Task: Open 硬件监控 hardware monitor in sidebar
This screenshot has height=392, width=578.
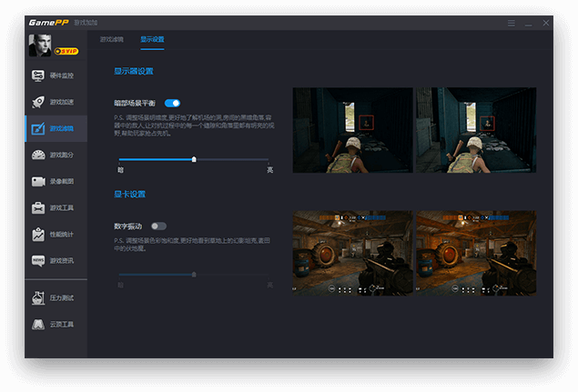Action: click(56, 75)
